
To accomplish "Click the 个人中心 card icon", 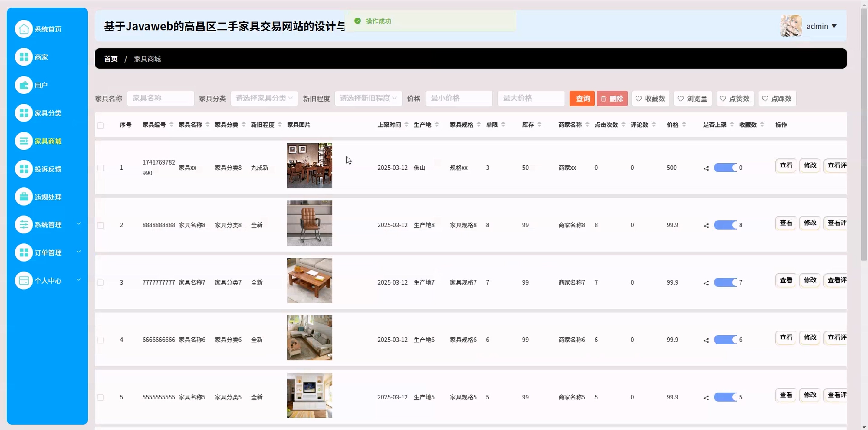I will coord(24,280).
